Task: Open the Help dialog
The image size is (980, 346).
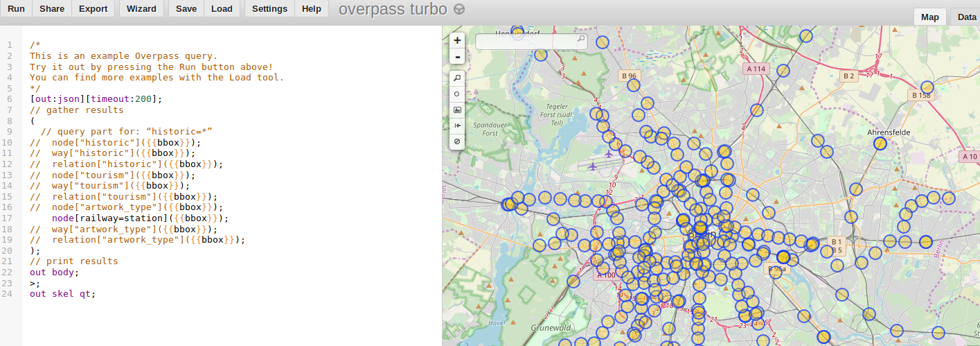Action: [312, 8]
